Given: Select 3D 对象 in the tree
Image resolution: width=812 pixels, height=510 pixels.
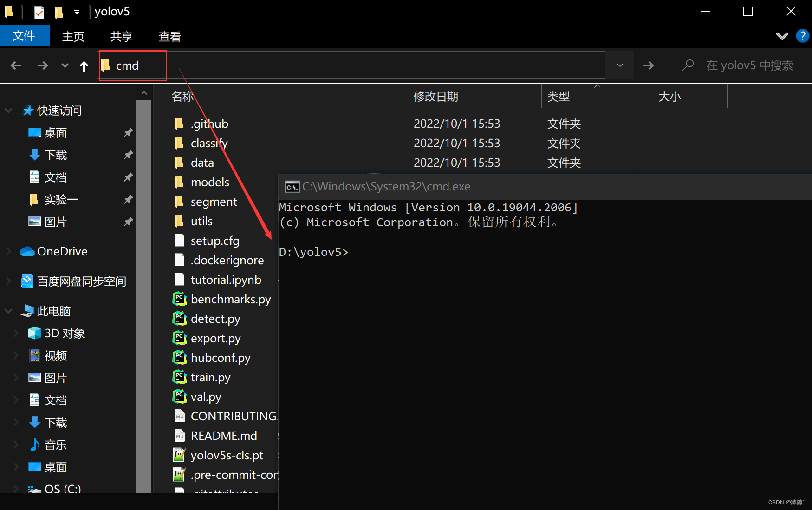Looking at the screenshot, I should (x=65, y=333).
